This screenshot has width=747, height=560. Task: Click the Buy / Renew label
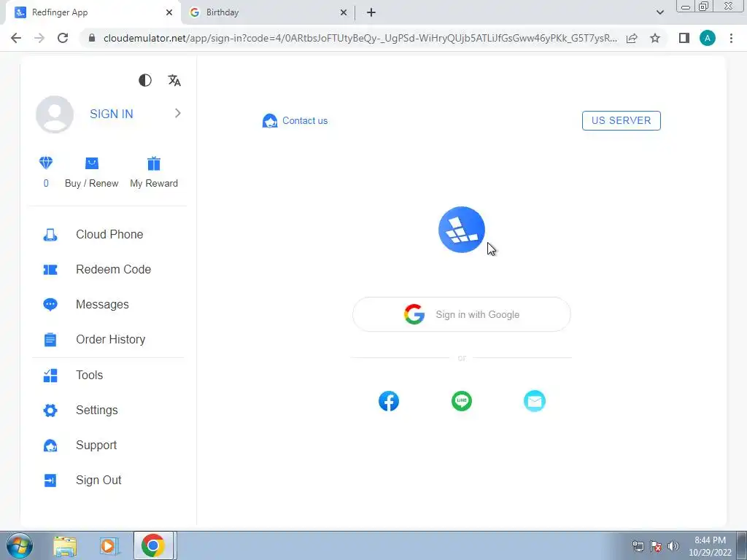[91, 183]
